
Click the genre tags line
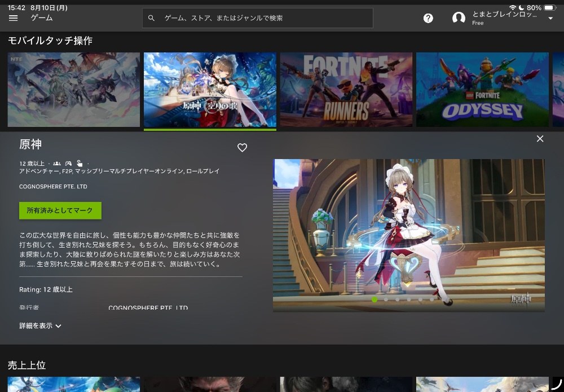coord(119,171)
